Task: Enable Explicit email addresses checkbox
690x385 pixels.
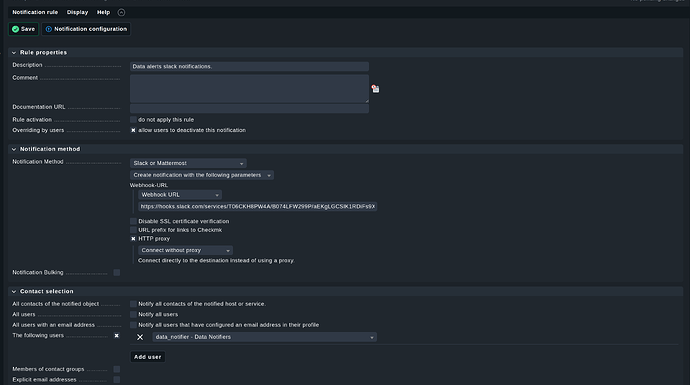Action: (x=117, y=380)
